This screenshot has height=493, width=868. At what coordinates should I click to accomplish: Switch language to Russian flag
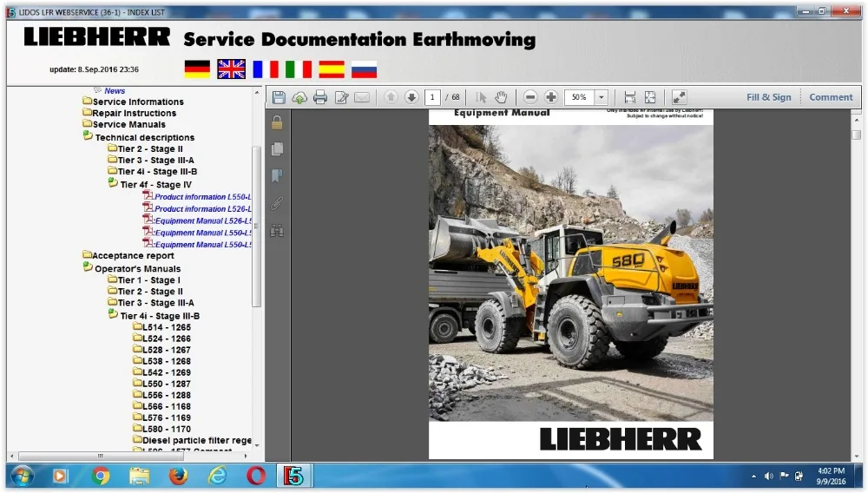pyautogui.click(x=364, y=69)
